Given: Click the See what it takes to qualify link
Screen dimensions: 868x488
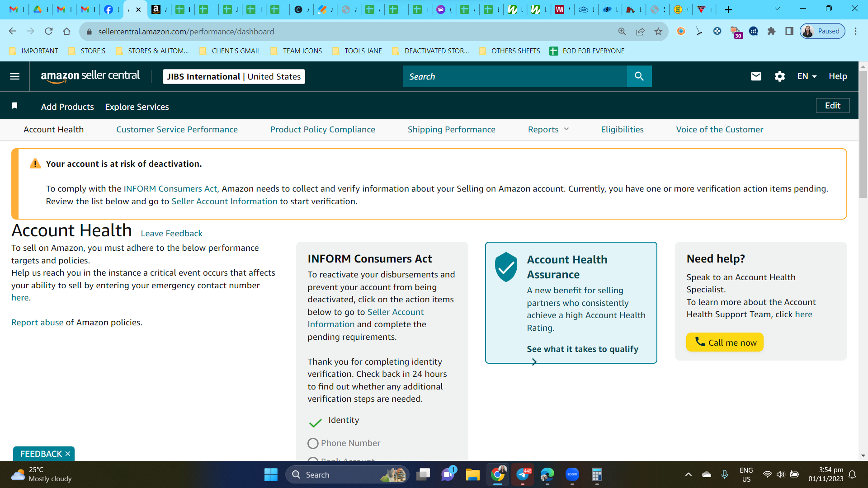Looking at the screenshot, I should 583,349.
